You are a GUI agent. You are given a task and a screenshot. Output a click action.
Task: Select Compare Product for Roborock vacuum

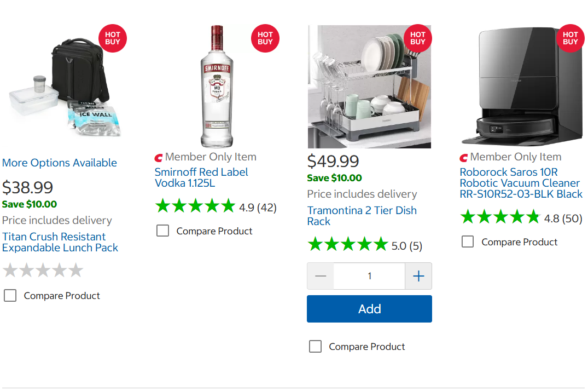pyautogui.click(x=468, y=242)
